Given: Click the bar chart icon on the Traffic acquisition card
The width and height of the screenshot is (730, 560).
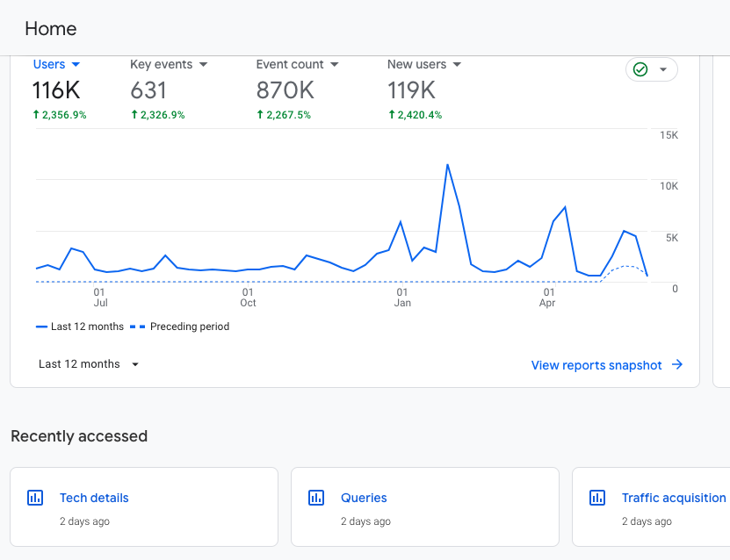Looking at the screenshot, I should (x=597, y=498).
